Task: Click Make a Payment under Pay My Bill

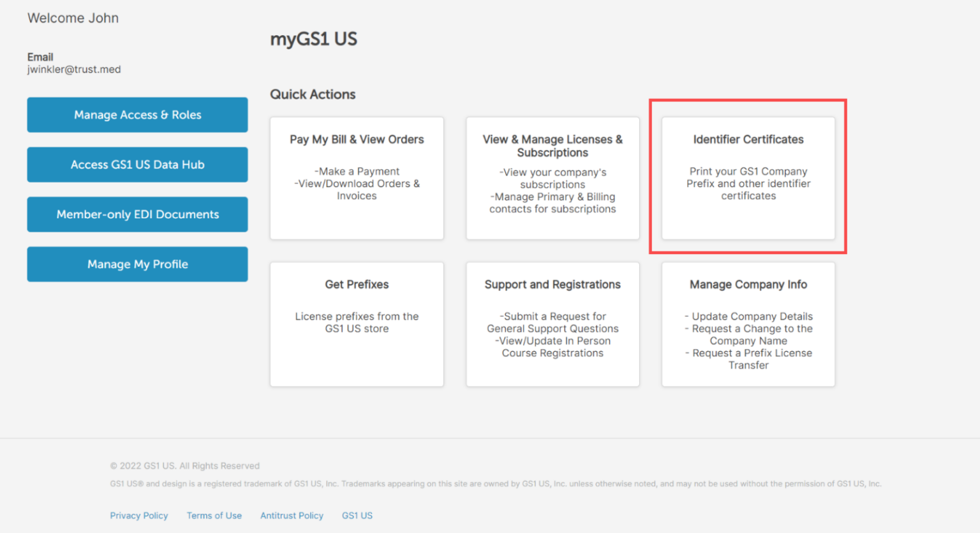Action: [356, 171]
